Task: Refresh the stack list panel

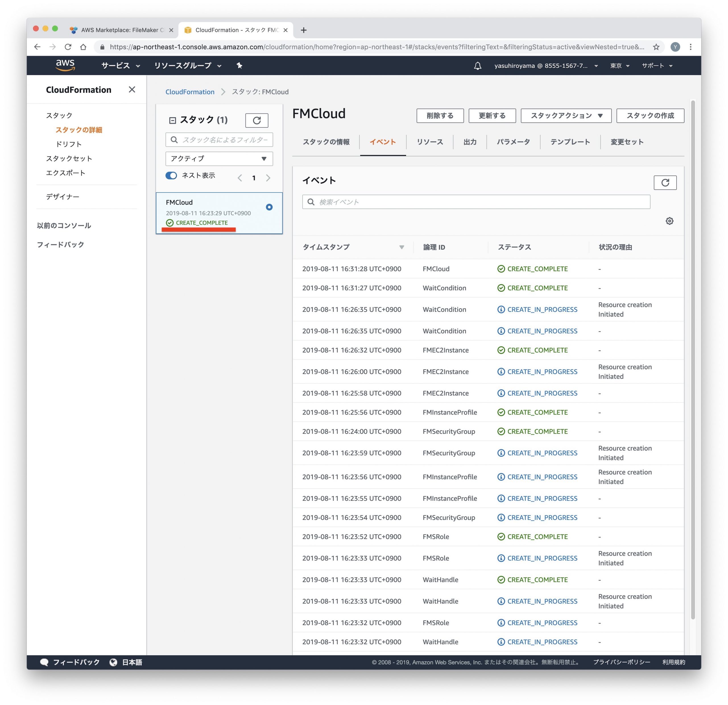Action: click(x=256, y=120)
